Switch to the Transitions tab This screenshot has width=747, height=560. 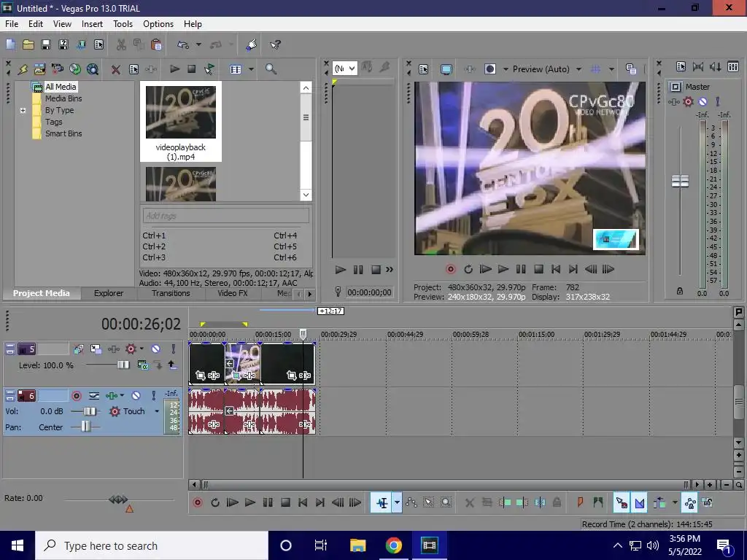tap(171, 293)
